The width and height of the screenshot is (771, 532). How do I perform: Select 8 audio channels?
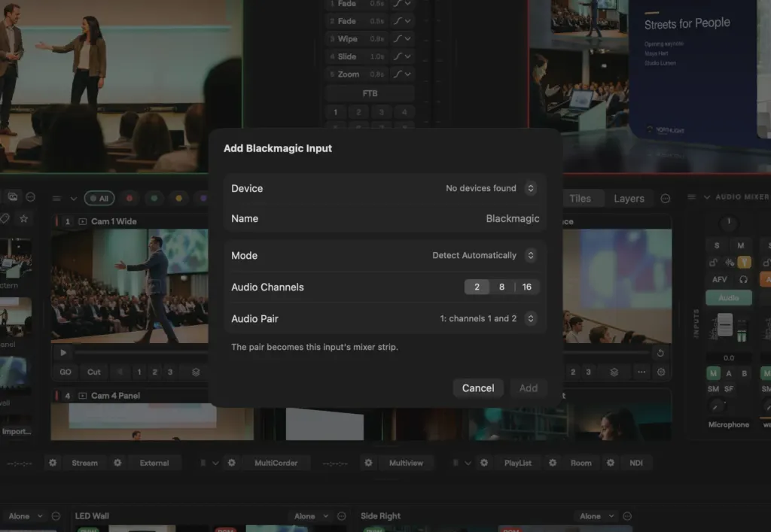[501, 287]
